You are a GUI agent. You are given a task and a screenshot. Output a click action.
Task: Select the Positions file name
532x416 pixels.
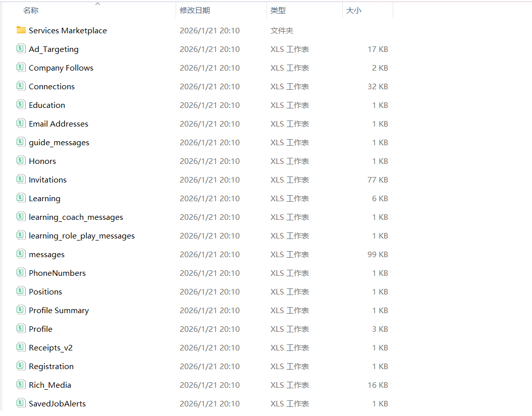pyautogui.click(x=45, y=291)
